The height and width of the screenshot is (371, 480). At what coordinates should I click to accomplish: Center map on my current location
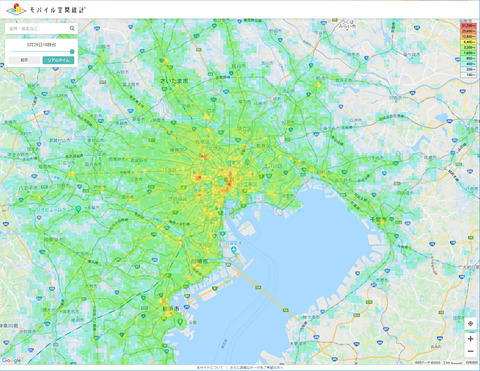(x=470, y=324)
